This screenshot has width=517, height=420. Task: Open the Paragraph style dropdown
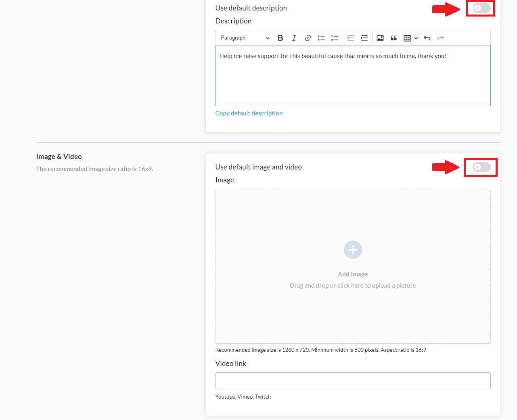[245, 38]
